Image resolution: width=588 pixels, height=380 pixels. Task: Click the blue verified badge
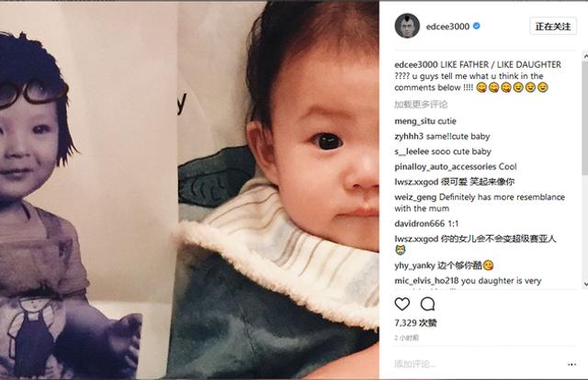coord(477,26)
